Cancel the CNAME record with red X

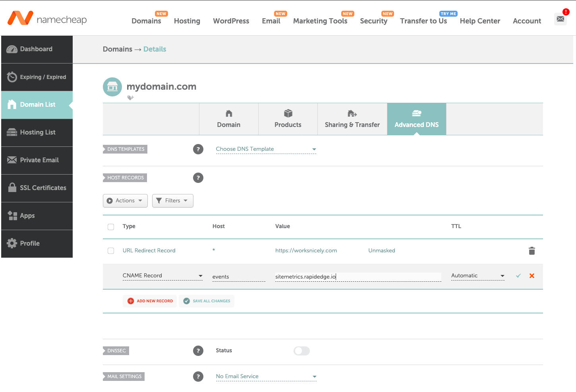coord(532,275)
